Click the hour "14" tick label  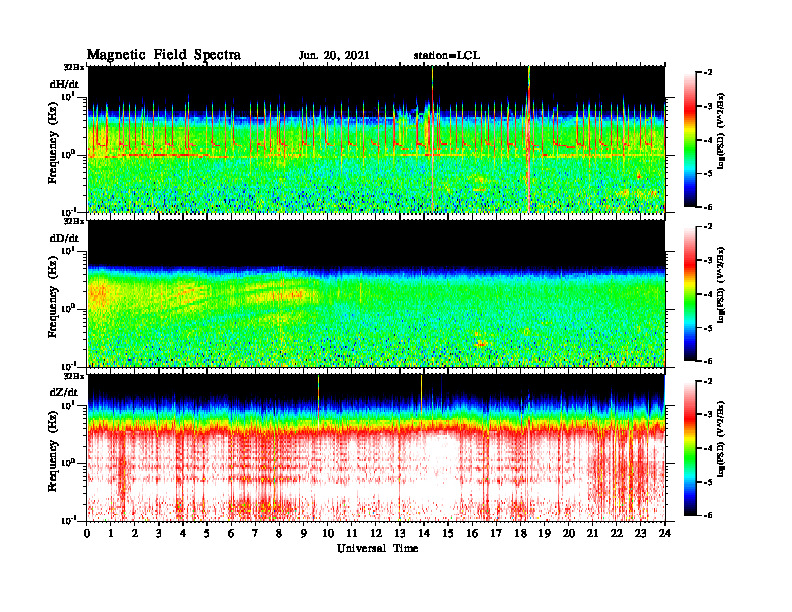point(424,534)
